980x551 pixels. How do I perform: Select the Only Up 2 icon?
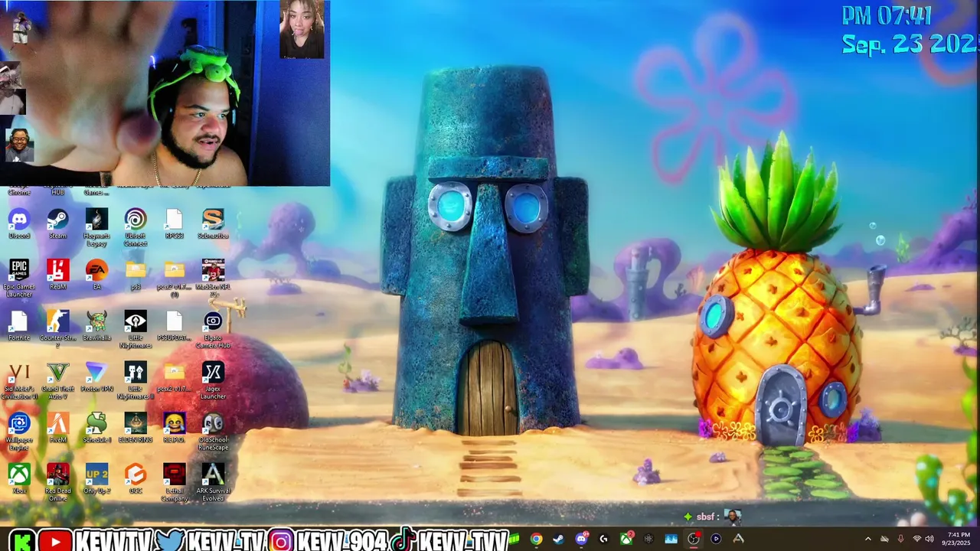pyautogui.click(x=96, y=479)
